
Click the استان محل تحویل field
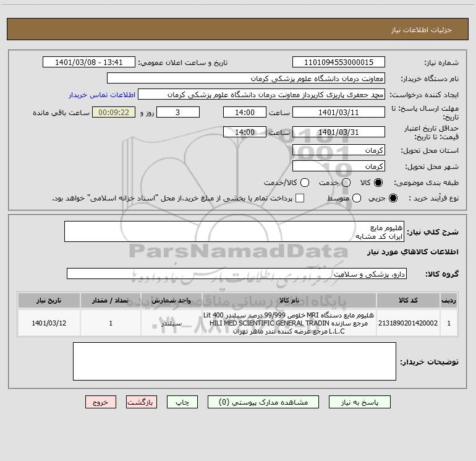click(x=339, y=150)
